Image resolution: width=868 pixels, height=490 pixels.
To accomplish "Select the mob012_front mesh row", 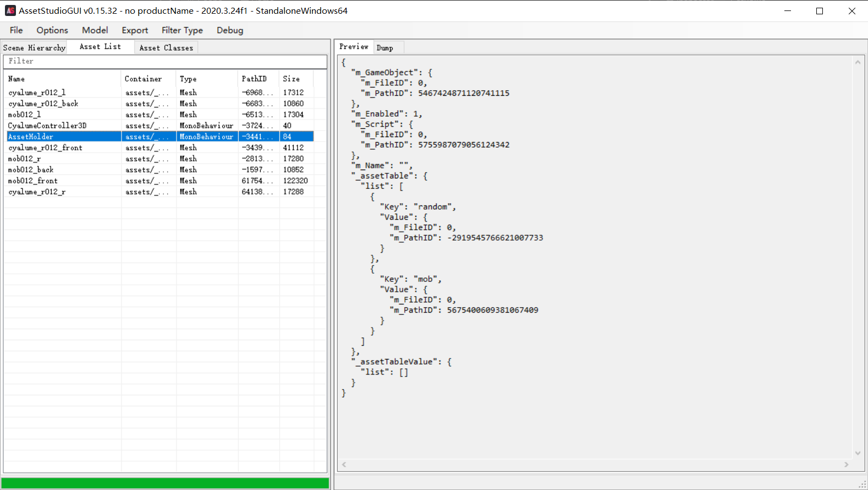I will coord(160,181).
